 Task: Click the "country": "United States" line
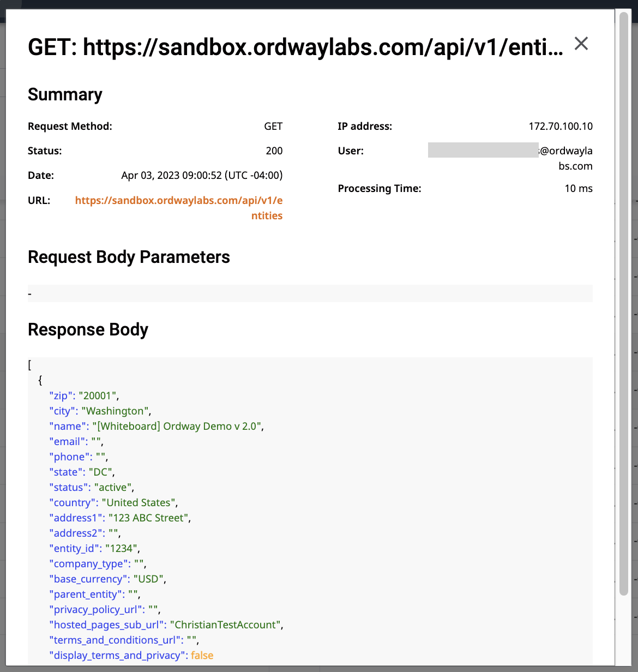pos(113,502)
